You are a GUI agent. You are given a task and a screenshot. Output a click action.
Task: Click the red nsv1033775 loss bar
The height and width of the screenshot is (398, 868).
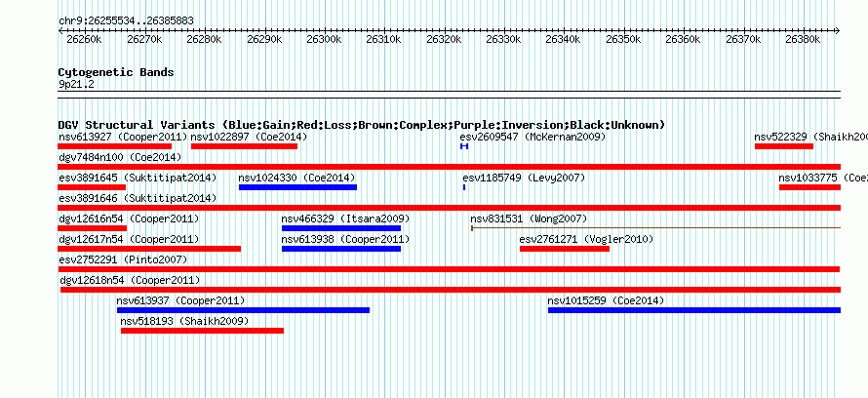809,187
